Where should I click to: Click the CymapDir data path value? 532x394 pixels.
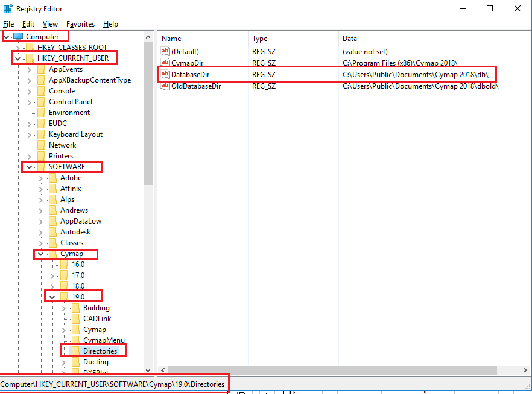[400, 63]
